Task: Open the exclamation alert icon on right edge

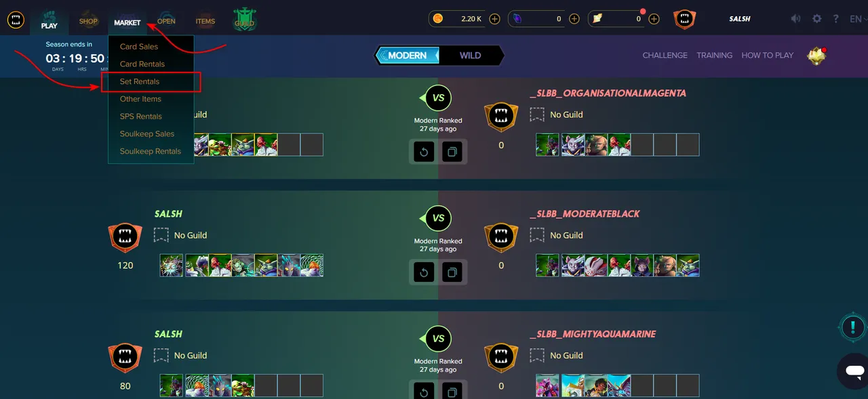Action: point(852,328)
